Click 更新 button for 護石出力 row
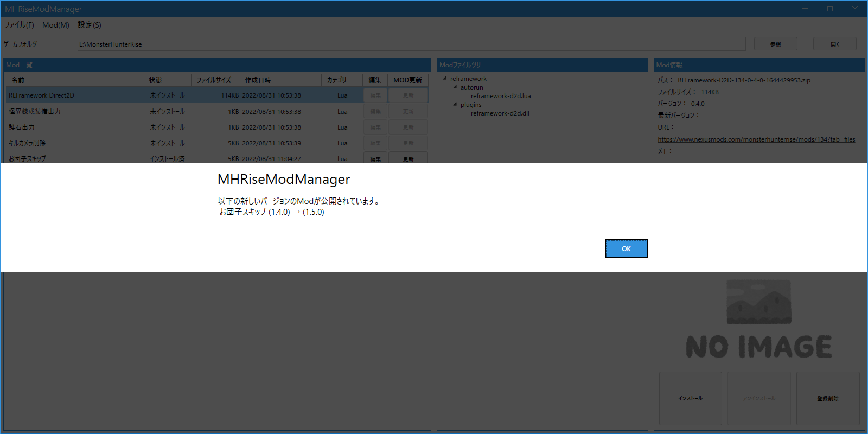Image resolution: width=868 pixels, height=434 pixels. [x=408, y=127]
